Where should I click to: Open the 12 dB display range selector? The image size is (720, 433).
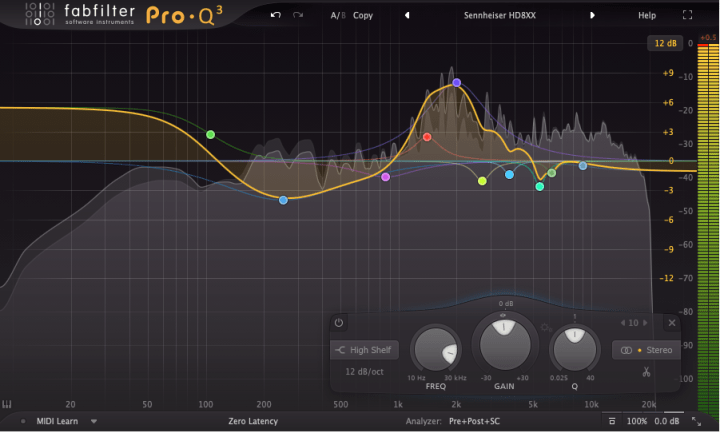tap(665, 43)
